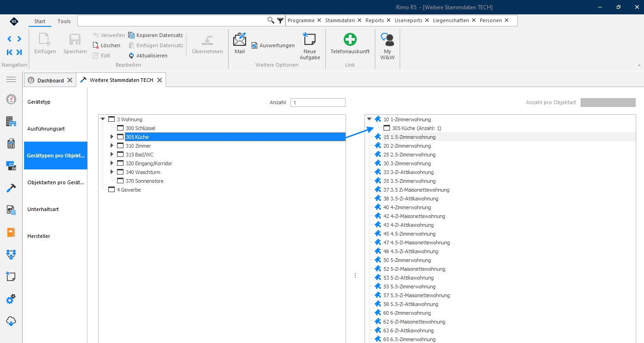Image resolution: width=644 pixels, height=343 pixels.
Task: Click the Anzahl input field
Action: [318, 102]
